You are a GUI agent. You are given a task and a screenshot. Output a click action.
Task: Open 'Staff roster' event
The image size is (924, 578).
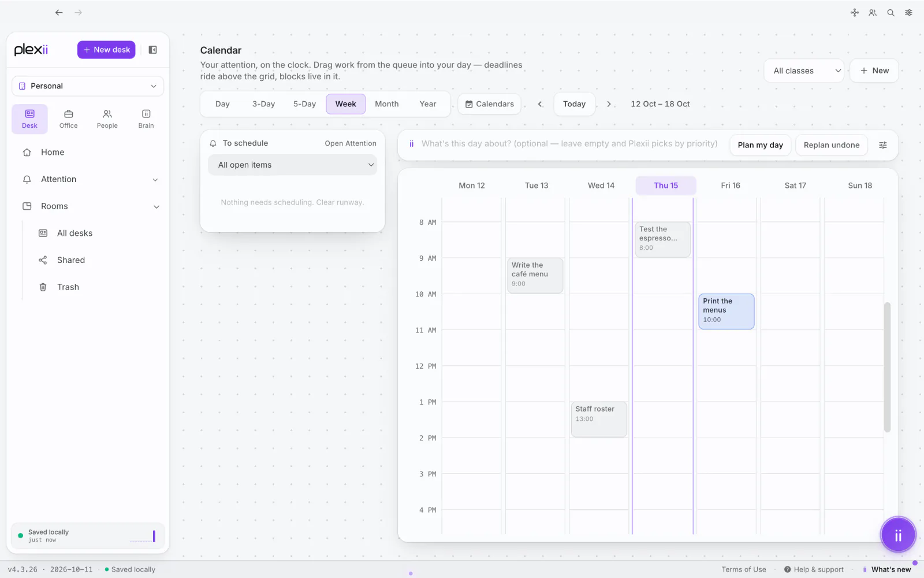[x=599, y=419]
